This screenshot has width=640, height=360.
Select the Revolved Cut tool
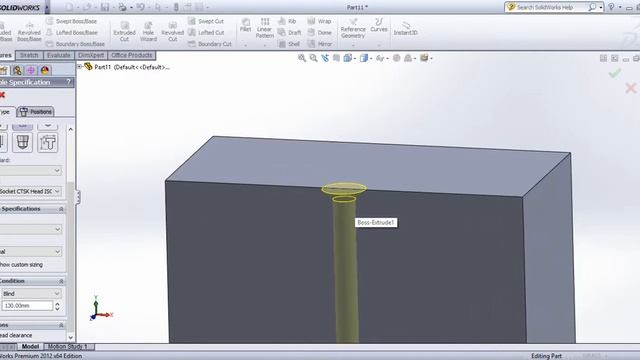pyautogui.click(x=173, y=31)
